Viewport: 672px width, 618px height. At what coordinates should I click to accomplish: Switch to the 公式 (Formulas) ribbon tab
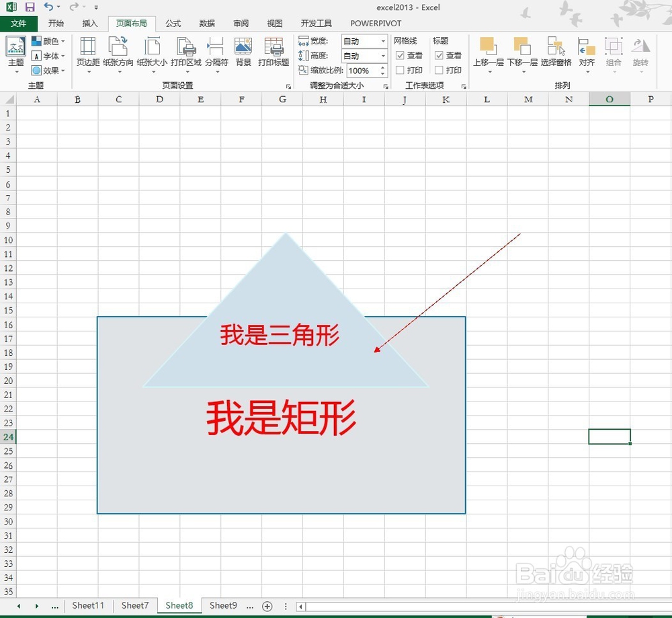click(173, 23)
